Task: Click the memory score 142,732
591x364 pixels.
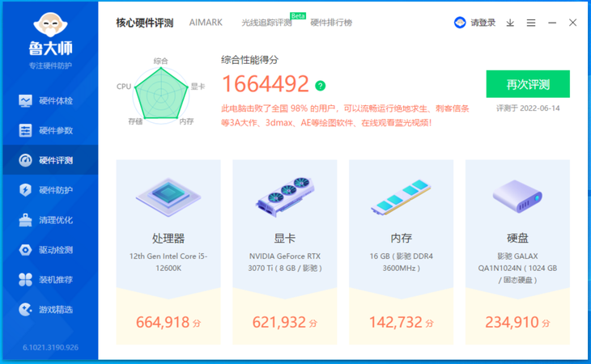Action: 395,322
